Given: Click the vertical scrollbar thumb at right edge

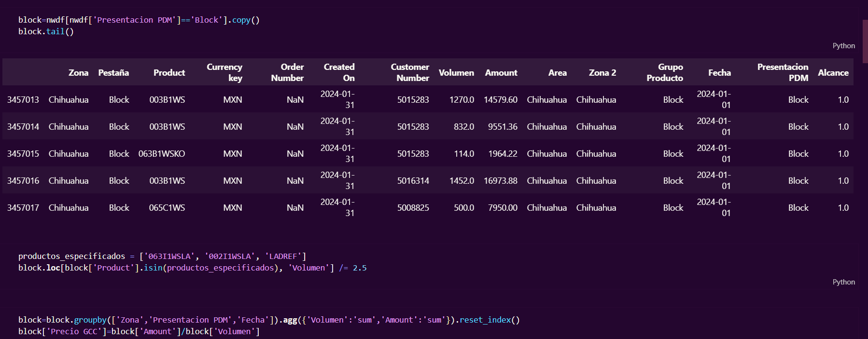Looking at the screenshot, I should (865, 41).
